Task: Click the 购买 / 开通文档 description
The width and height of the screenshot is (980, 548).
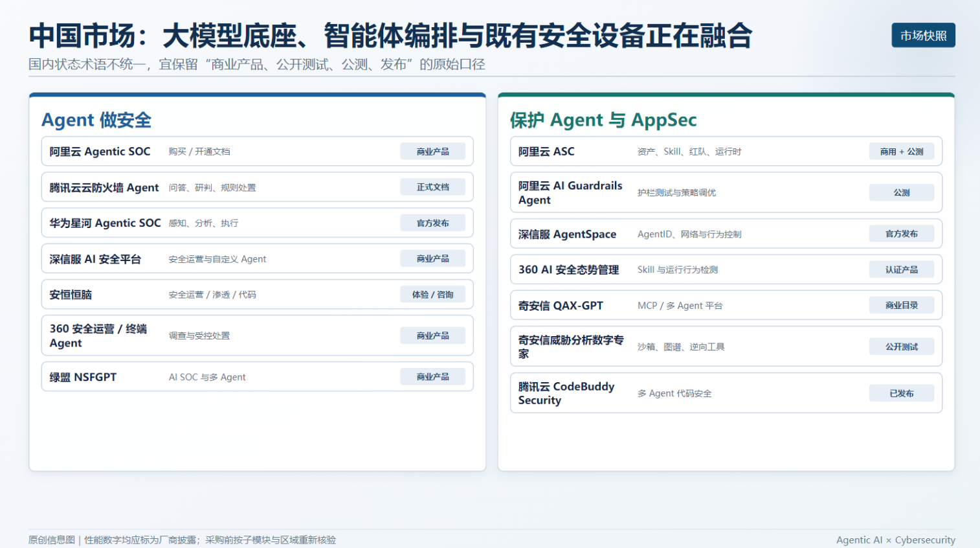Action: tap(199, 152)
